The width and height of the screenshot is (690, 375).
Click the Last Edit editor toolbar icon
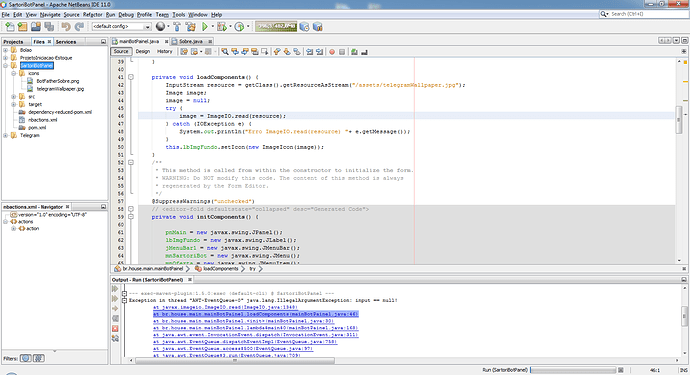pyautogui.click(x=184, y=52)
